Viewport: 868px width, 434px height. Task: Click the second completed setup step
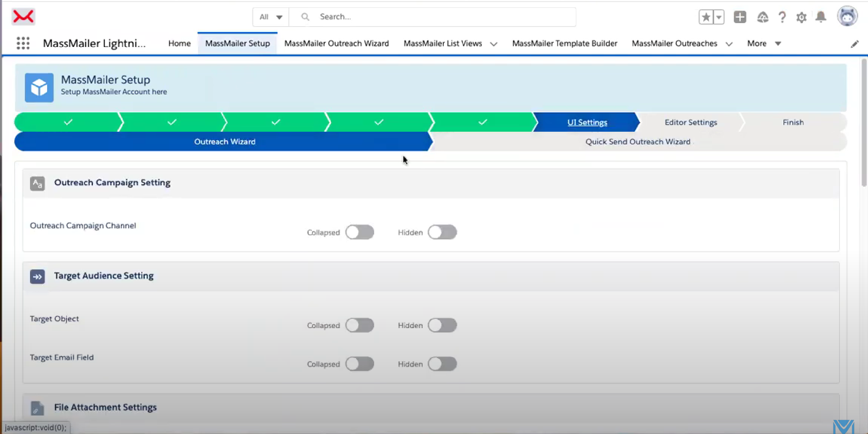click(172, 122)
